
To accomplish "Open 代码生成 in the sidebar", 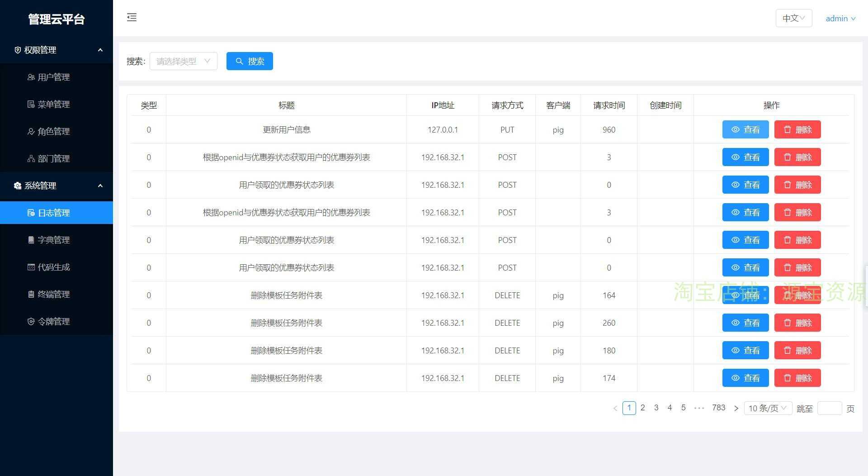I will click(57, 267).
